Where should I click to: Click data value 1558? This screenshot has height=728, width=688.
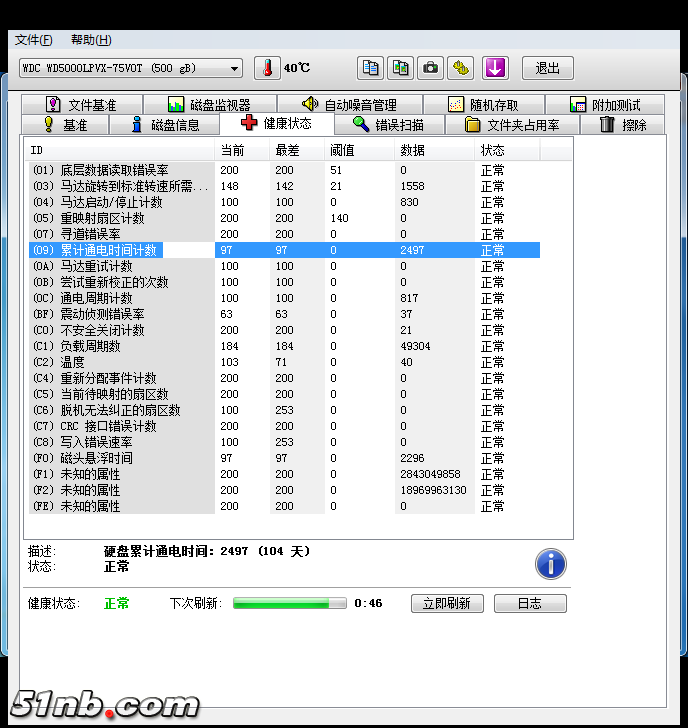click(x=412, y=186)
